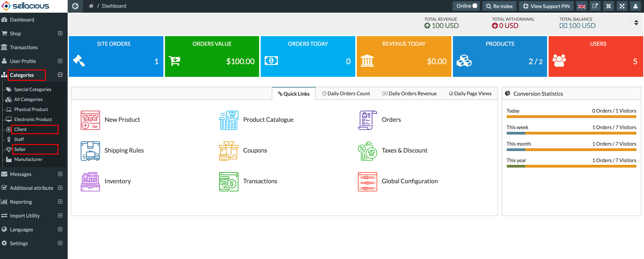Click the This week conversion progress bar
Image resolution: width=644 pixels, height=259 pixels.
point(571,133)
